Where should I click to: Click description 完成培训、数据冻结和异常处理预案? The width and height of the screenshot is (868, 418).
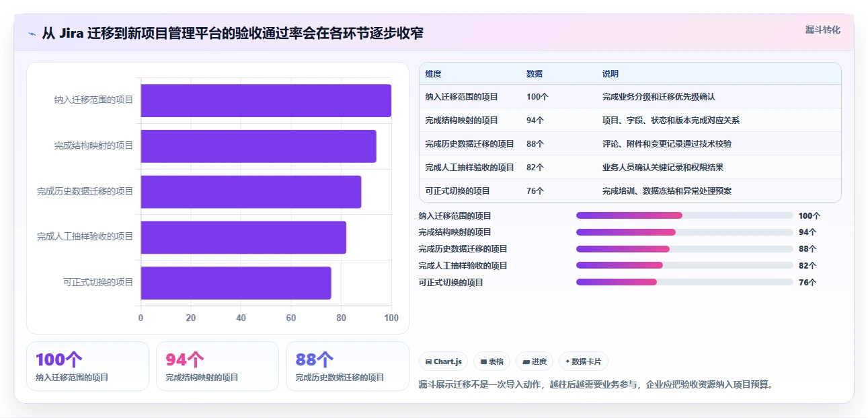tap(667, 191)
